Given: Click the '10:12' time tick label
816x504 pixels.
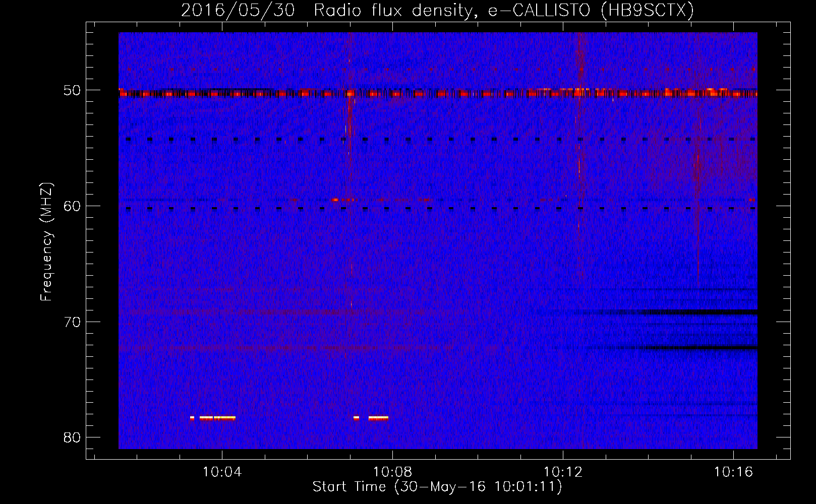Looking at the screenshot, I should click(563, 472).
